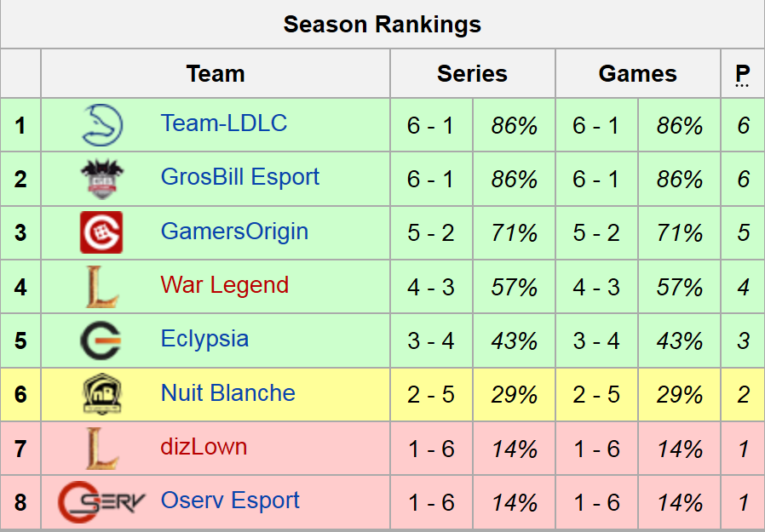Image resolution: width=765 pixels, height=532 pixels.
Task: Click the GrosBill Esport team logo
Action: (x=101, y=179)
